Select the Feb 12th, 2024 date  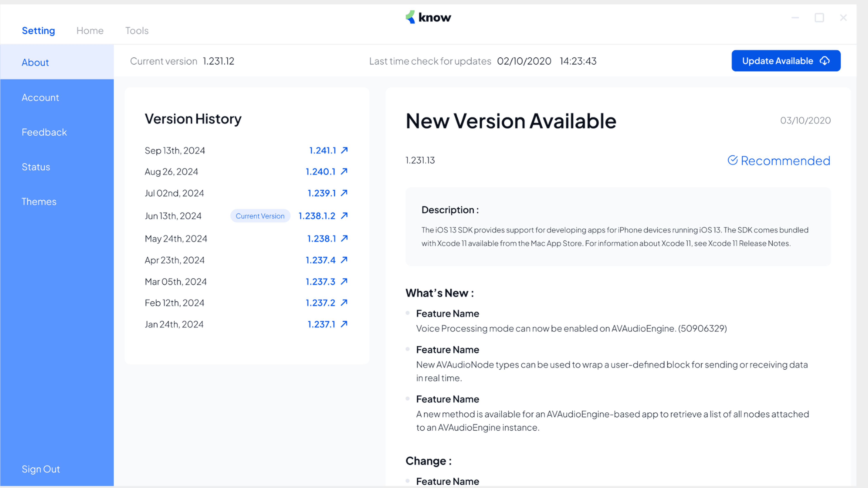click(x=175, y=303)
